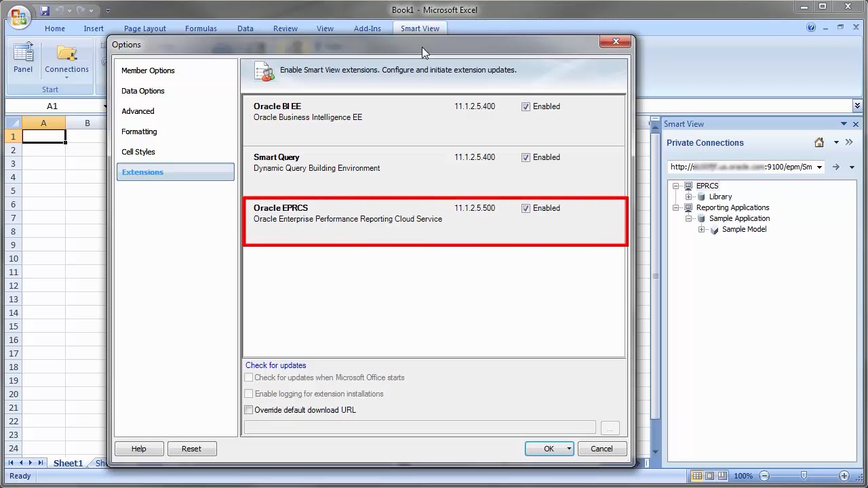Click the double chevron in Private Connections header

pyautogui.click(x=849, y=142)
